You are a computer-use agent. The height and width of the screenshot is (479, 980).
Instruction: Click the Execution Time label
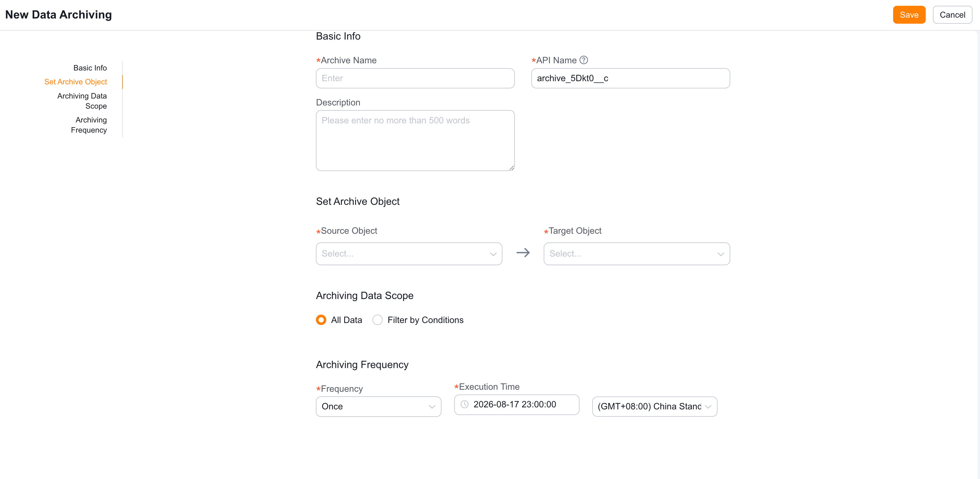coord(489,387)
